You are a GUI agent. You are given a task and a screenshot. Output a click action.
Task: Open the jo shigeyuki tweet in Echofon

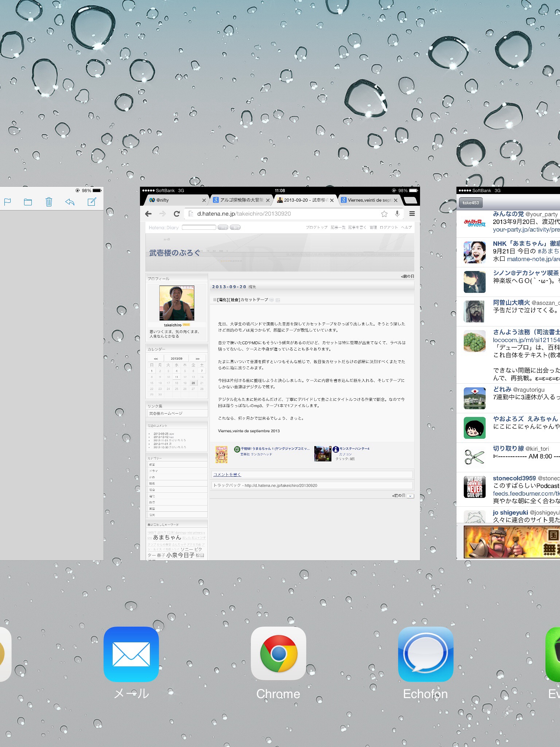pyautogui.click(x=508, y=515)
